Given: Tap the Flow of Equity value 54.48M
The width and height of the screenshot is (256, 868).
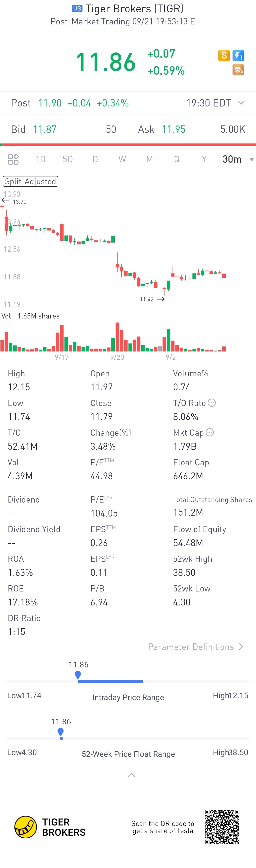Looking at the screenshot, I should coord(188,543).
